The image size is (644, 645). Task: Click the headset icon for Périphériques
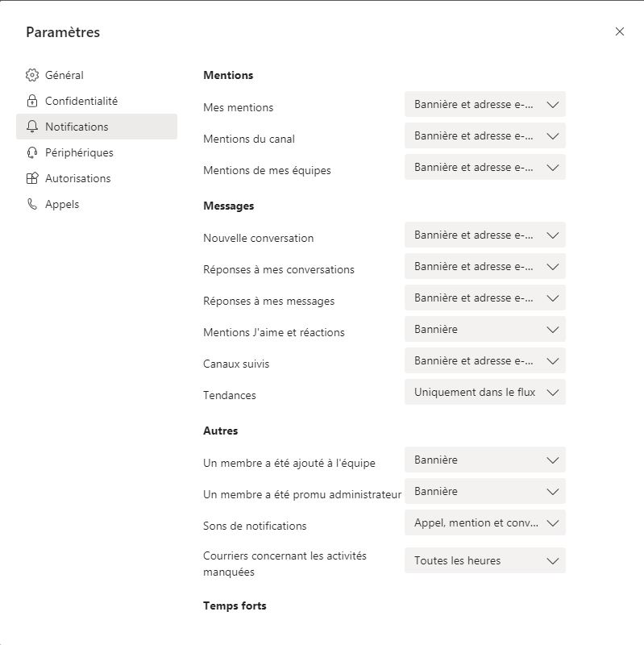(x=32, y=152)
